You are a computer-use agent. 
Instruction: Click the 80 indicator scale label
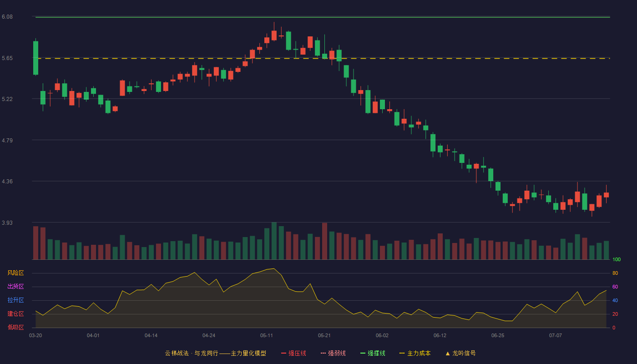(615, 273)
